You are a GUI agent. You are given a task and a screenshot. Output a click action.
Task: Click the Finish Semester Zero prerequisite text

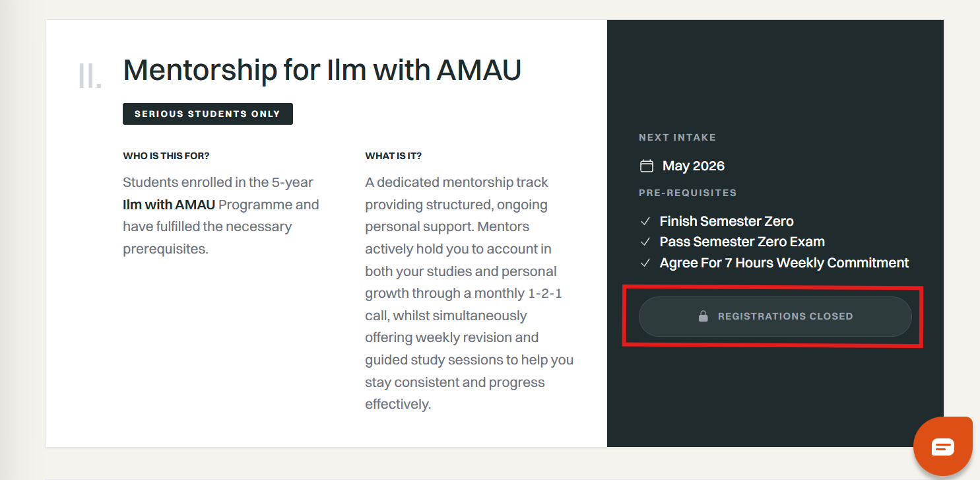(726, 221)
